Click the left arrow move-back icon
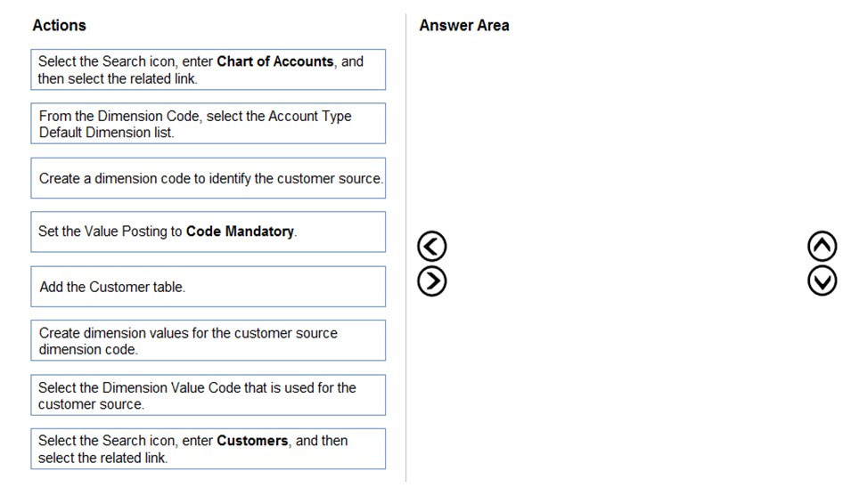 click(431, 247)
